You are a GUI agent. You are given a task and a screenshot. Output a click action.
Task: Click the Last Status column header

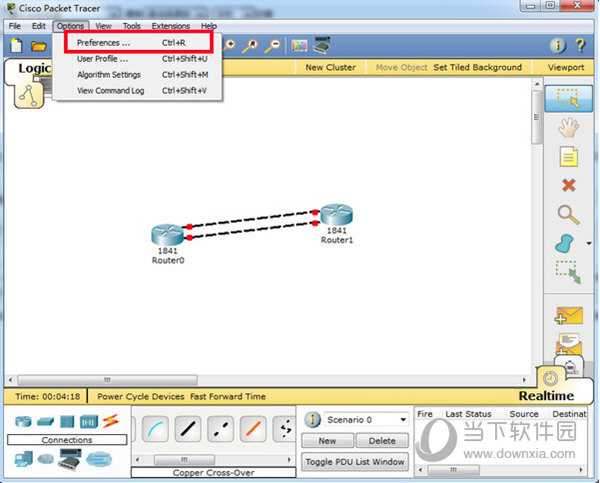pyautogui.click(x=468, y=414)
